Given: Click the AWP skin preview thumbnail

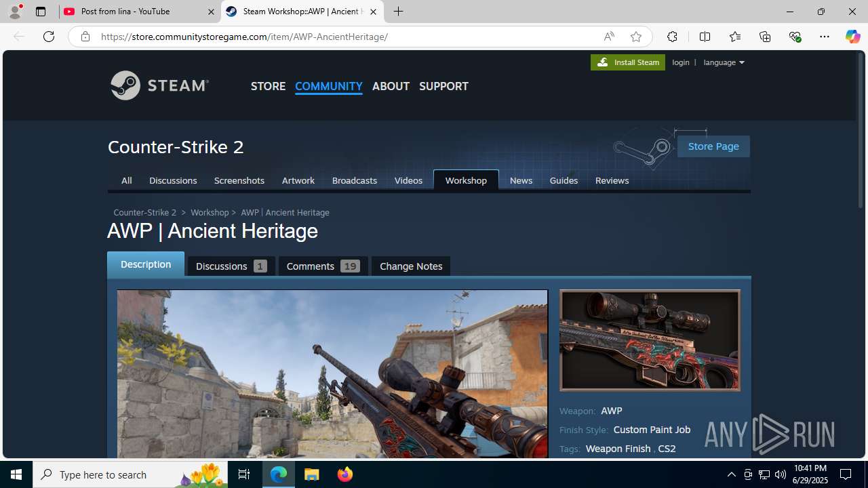Looking at the screenshot, I should (x=650, y=340).
